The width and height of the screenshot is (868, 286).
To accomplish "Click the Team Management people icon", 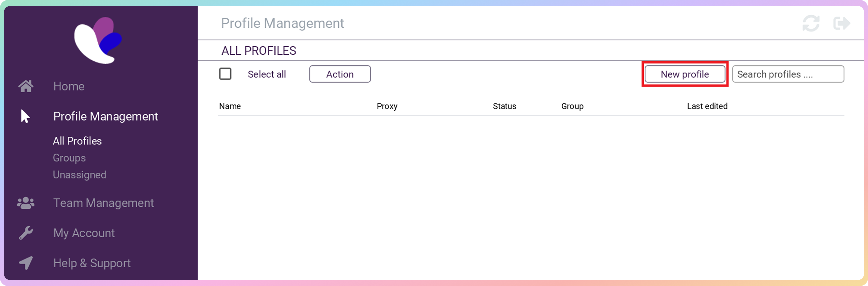I will point(26,203).
